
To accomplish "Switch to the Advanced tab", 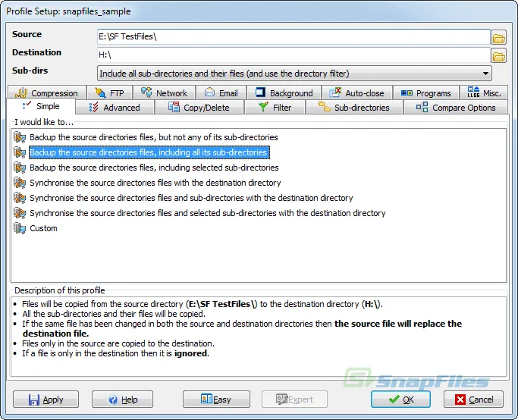I will [x=115, y=108].
